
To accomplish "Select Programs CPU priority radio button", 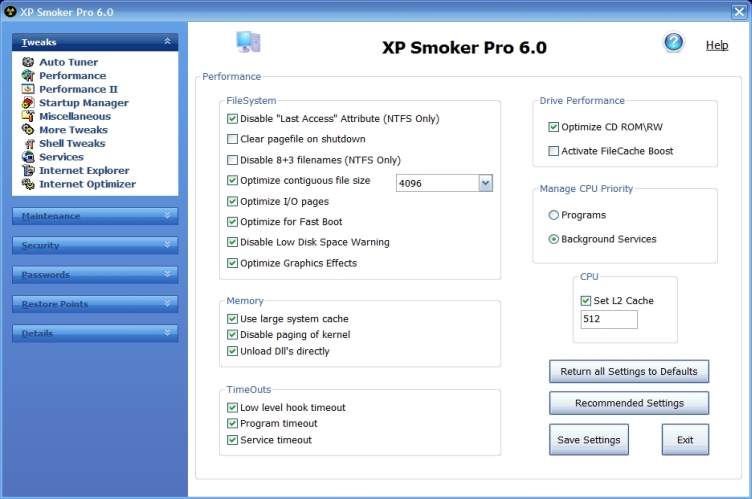I will [553, 215].
